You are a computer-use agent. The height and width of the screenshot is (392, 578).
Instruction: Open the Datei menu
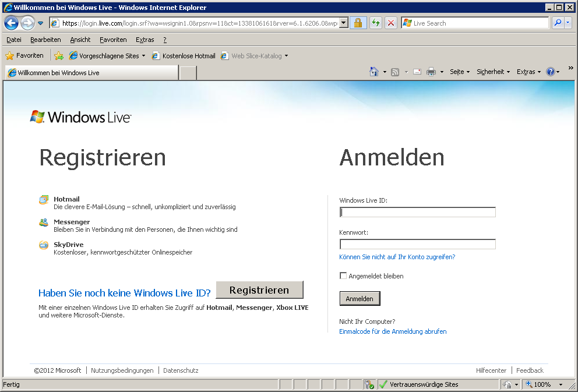point(14,40)
